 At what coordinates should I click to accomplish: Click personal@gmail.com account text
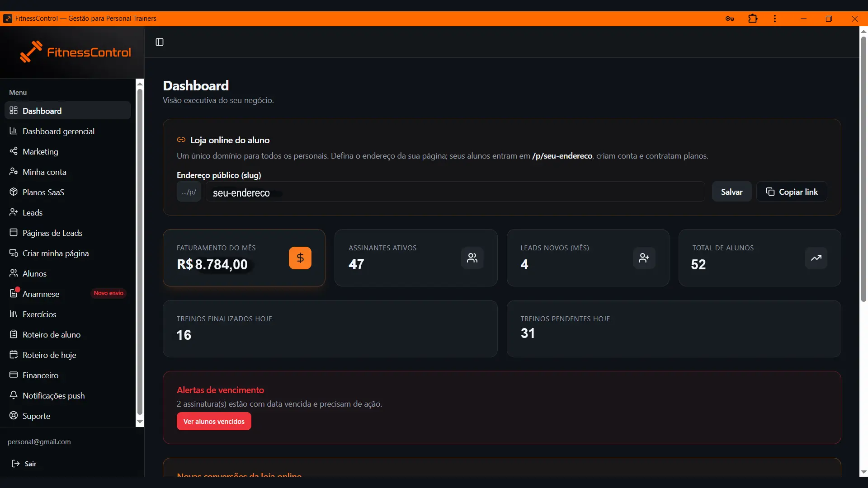tap(39, 441)
